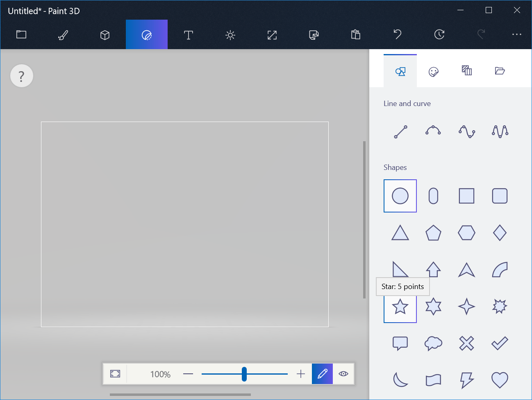The image size is (532, 400).
Task: Select the Text tool
Action: [x=188, y=35]
